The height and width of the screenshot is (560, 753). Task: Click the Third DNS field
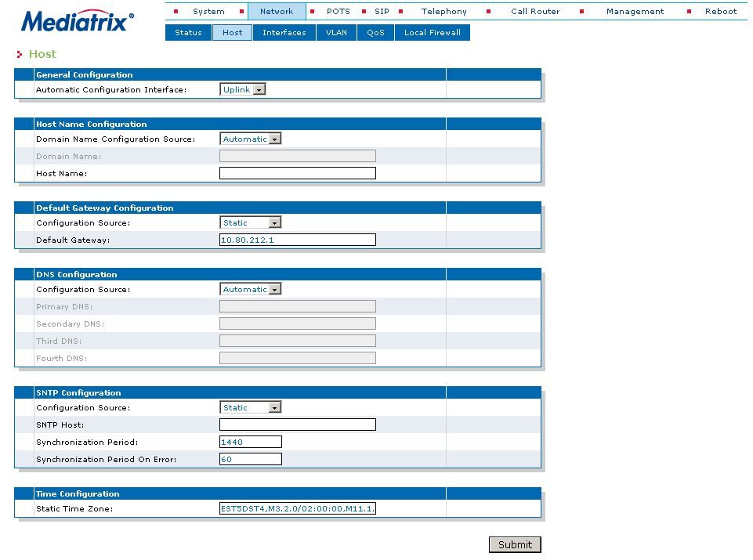298,341
